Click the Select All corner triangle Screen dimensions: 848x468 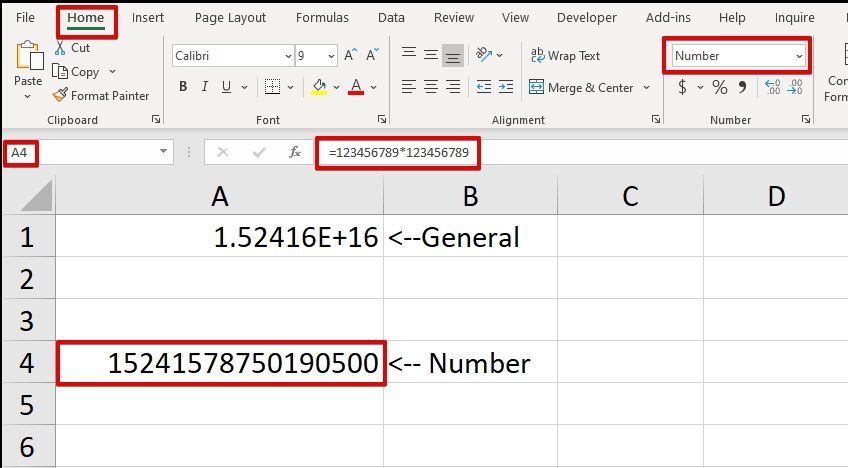37,196
